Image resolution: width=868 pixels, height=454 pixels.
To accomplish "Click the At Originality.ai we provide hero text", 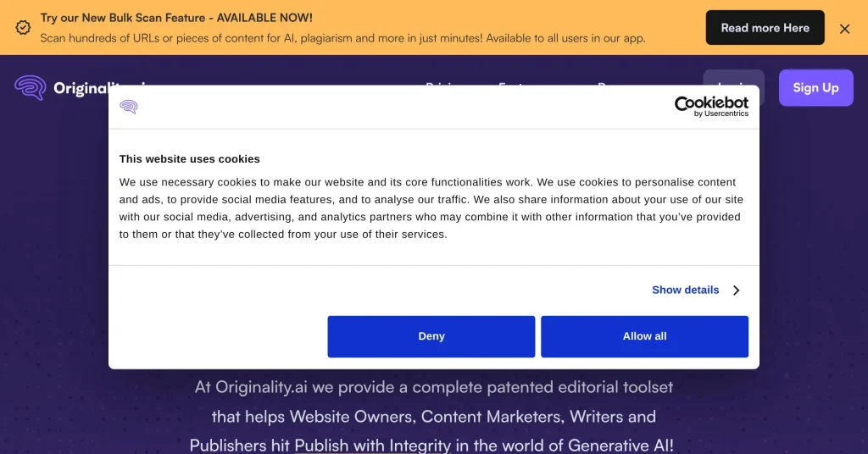I will pyautogui.click(x=433, y=388).
